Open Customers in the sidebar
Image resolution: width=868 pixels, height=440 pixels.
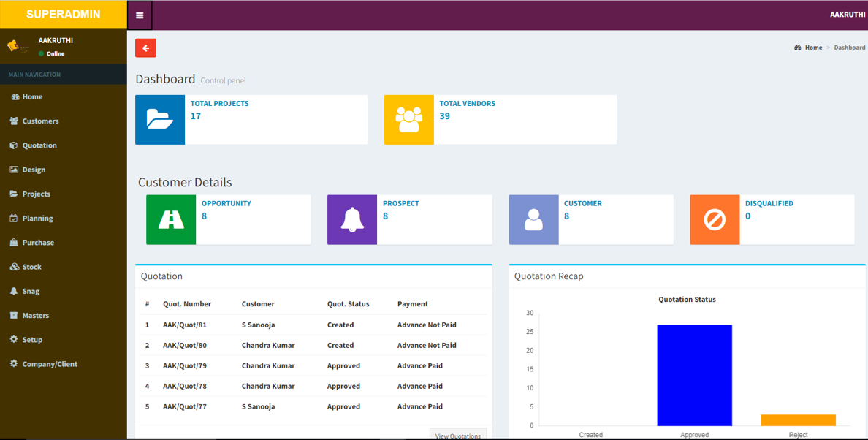tap(40, 121)
